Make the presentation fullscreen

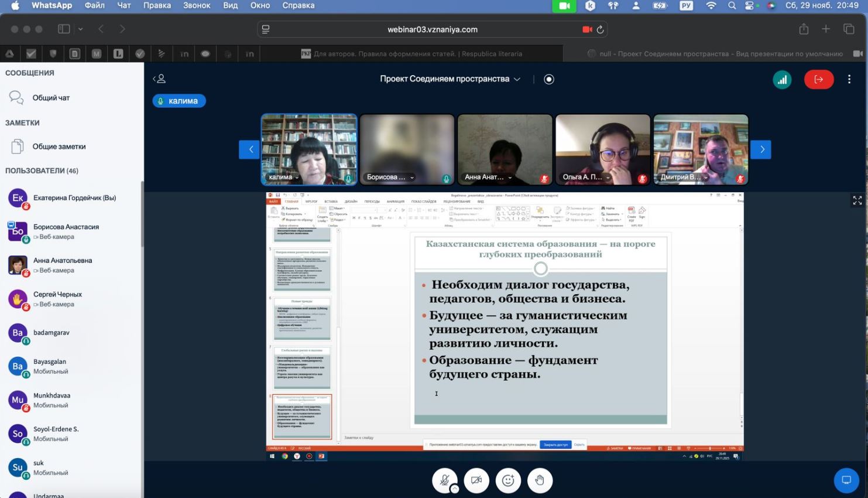tap(857, 201)
